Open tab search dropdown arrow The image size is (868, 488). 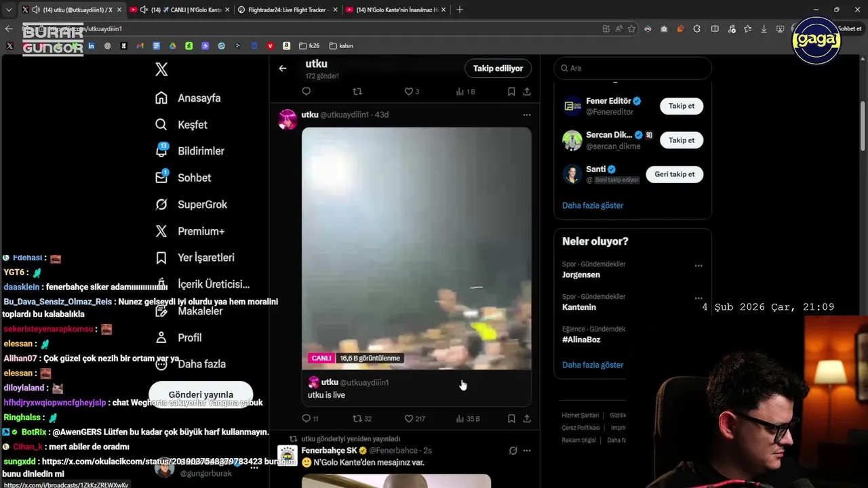coord(9,9)
